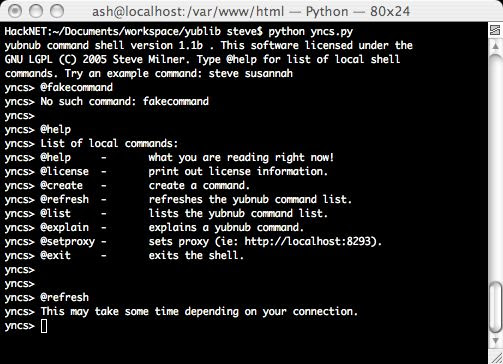
Task: Click the @create command entry
Action: click(61, 185)
